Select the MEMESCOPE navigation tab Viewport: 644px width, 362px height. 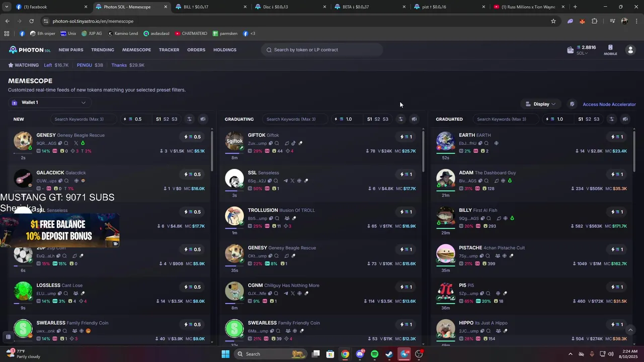(x=136, y=50)
